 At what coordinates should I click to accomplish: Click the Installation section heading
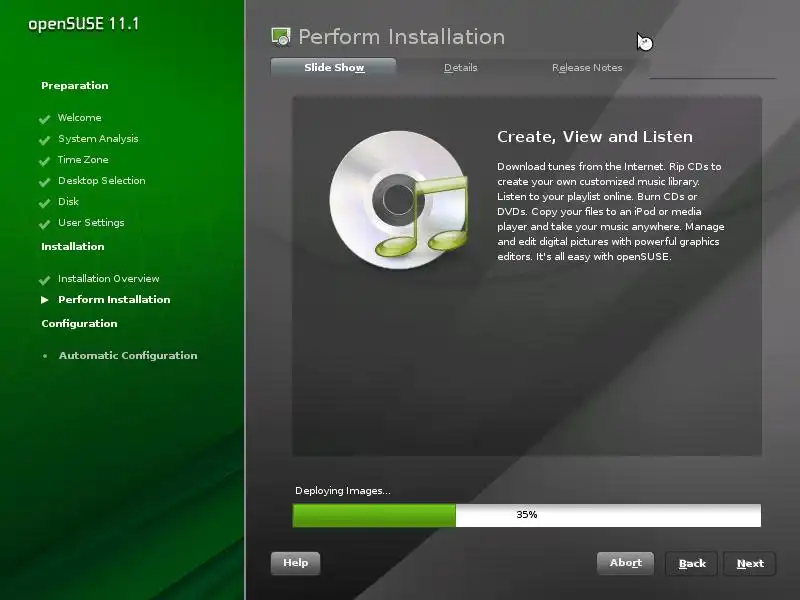(x=72, y=246)
